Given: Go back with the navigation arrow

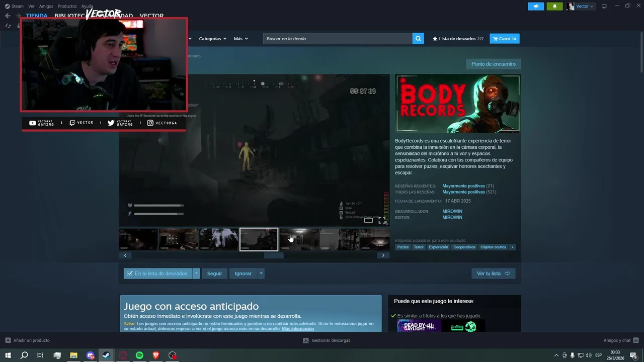Looking at the screenshot, I should [8, 16].
